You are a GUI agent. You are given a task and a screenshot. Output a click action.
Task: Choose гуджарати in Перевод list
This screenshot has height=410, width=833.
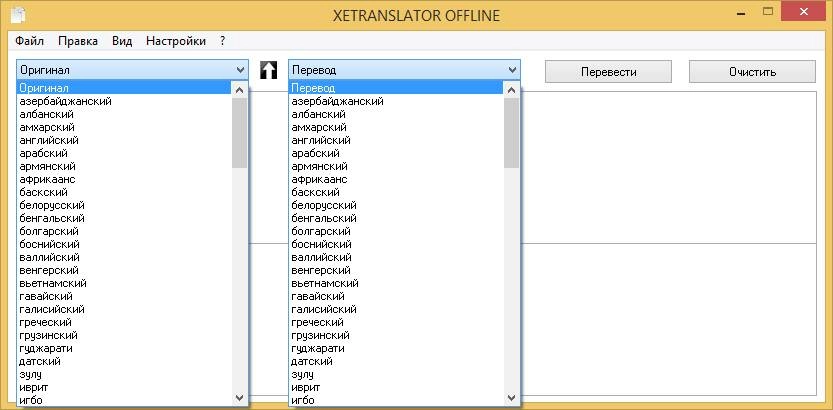point(396,348)
